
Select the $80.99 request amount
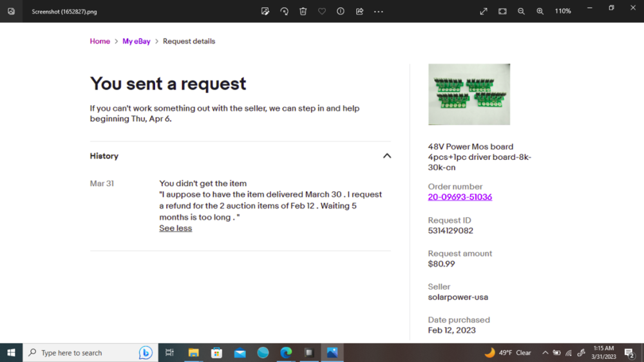(x=442, y=264)
